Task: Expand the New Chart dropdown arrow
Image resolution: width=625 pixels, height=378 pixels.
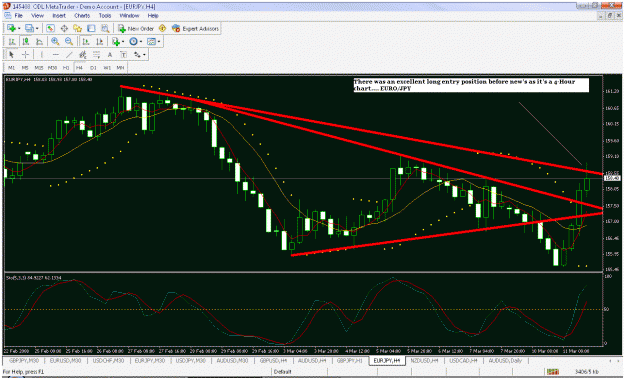Action: (x=19, y=28)
